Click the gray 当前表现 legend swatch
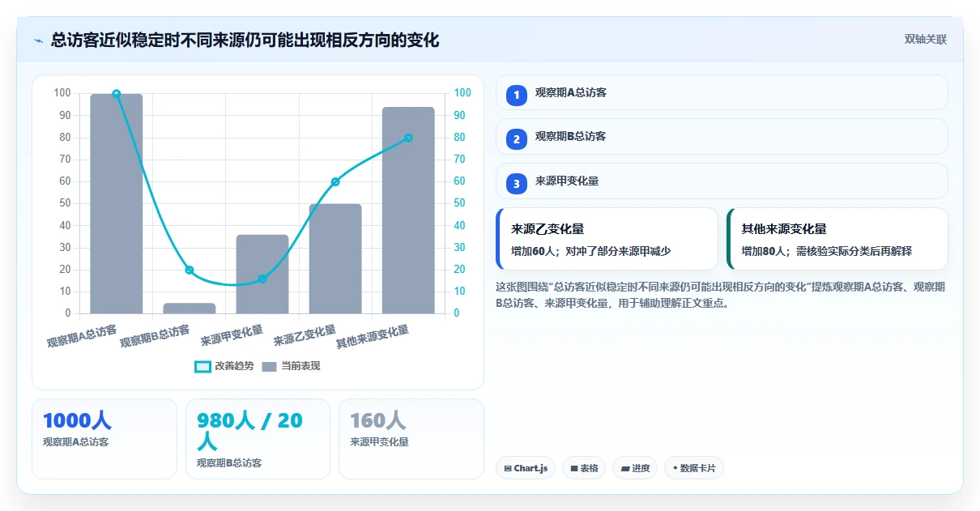 [x=270, y=367]
